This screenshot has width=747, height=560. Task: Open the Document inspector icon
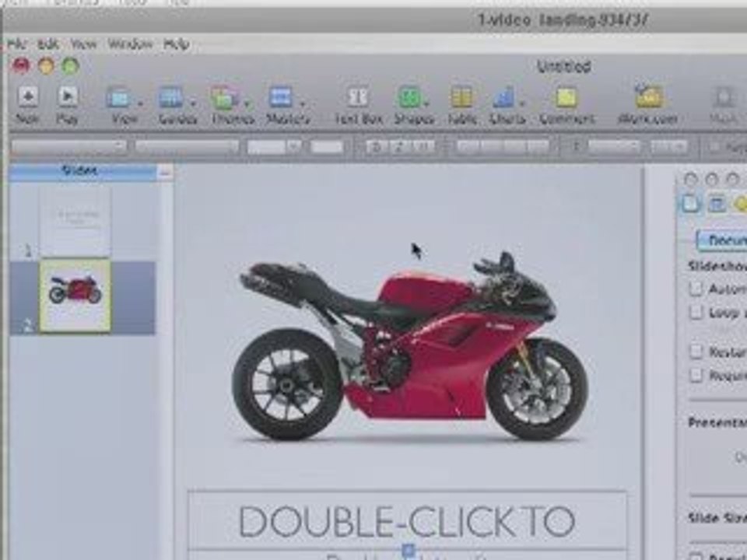690,204
